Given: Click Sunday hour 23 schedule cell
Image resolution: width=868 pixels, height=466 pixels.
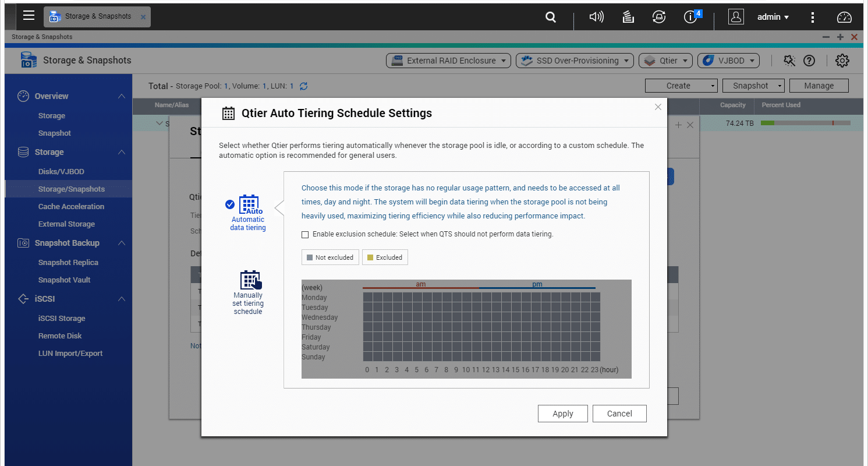Looking at the screenshot, I should click(x=595, y=357).
